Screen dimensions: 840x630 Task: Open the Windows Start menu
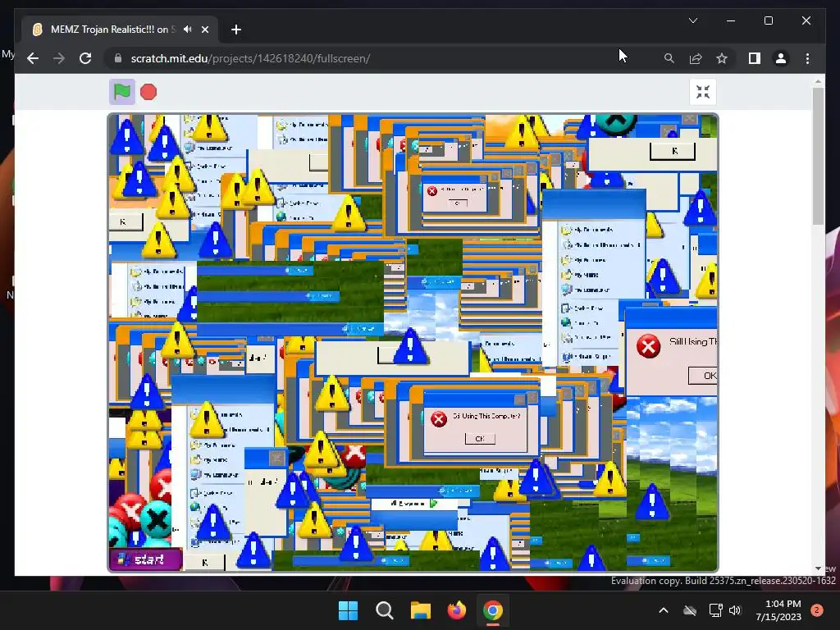(x=348, y=610)
